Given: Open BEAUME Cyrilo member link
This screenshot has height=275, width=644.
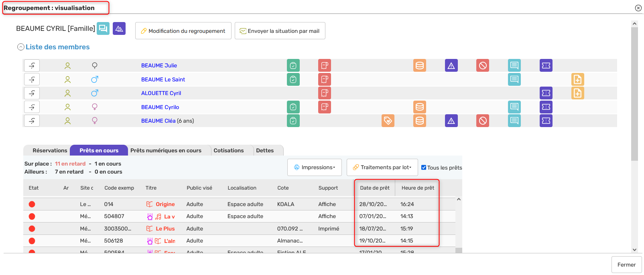Looking at the screenshot, I should 160,107.
